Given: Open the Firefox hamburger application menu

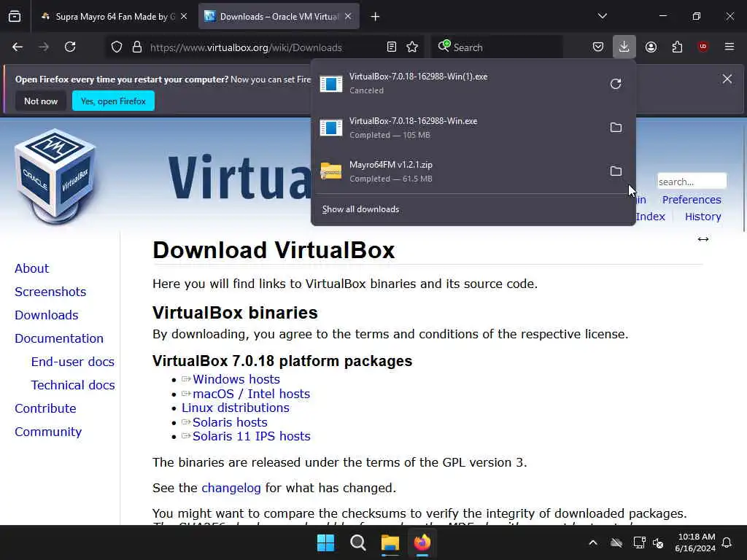Looking at the screenshot, I should [x=729, y=47].
